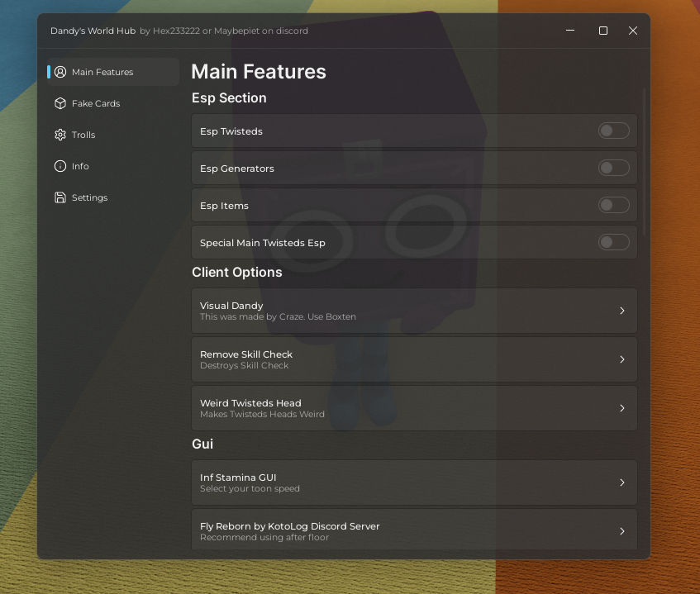
Task: Click the Trolls gear icon
Action: [x=60, y=135]
